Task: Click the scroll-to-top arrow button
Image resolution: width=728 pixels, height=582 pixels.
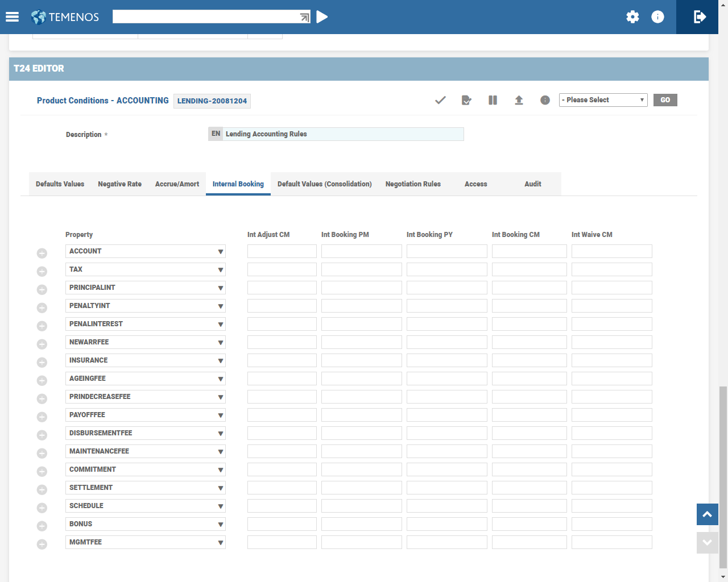Action: click(x=707, y=514)
